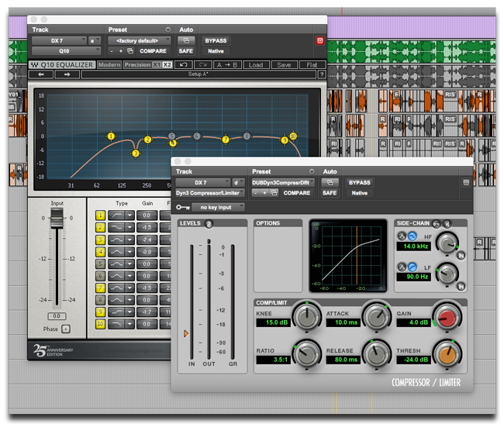The width and height of the screenshot is (504, 424).
Task: Click the Q10 Load button
Action: [x=256, y=65]
